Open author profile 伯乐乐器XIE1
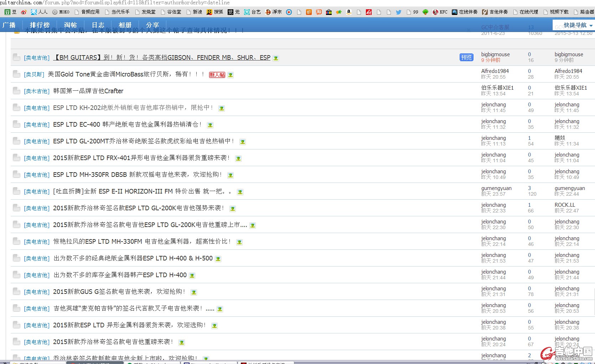This screenshot has height=364, width=595. pyautogui.click(x=497, y=88)
